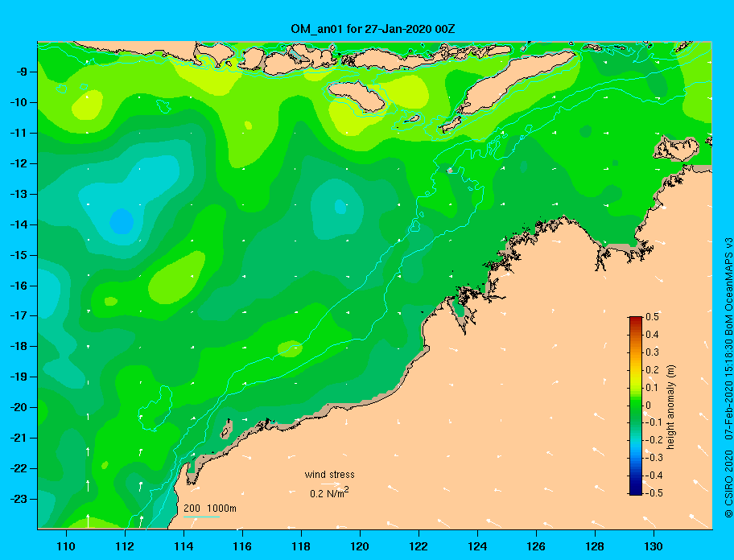Click the '0.2 N/m2' wind stress value

pos(329,492)
